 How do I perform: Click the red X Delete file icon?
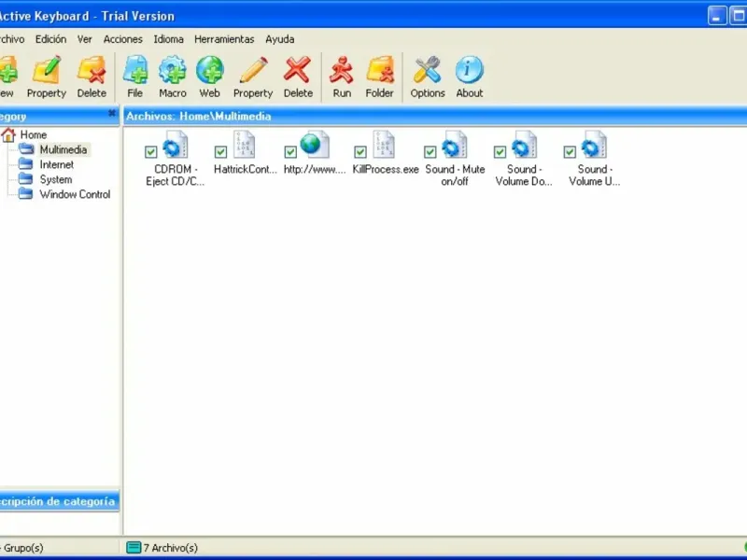[298, 70]
